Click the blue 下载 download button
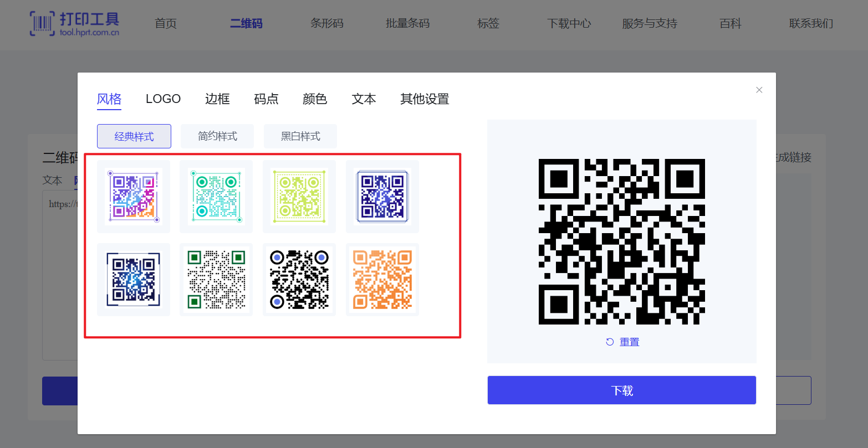868x448 pixels. click(622, 390)
